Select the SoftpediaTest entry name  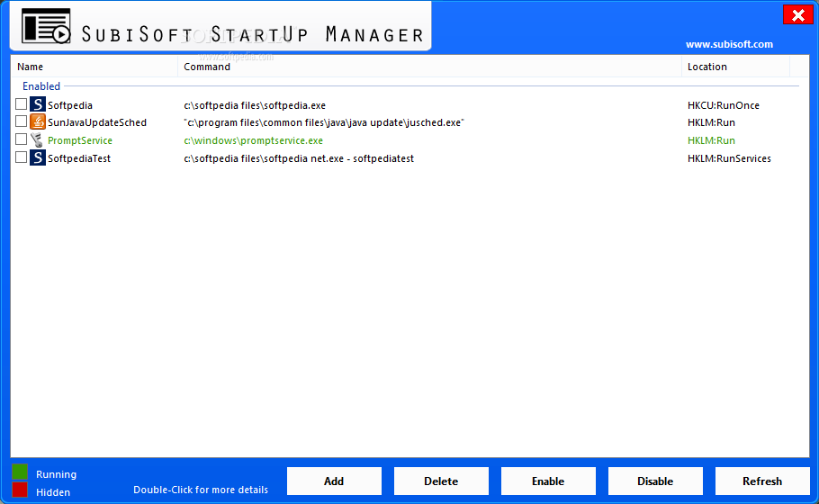click(x=79, y=158)
